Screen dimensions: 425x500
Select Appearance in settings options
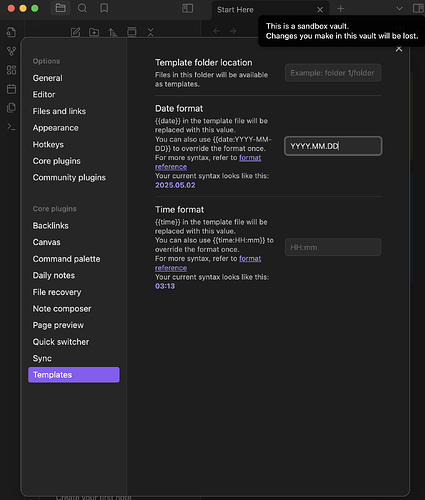coord(56,128)
